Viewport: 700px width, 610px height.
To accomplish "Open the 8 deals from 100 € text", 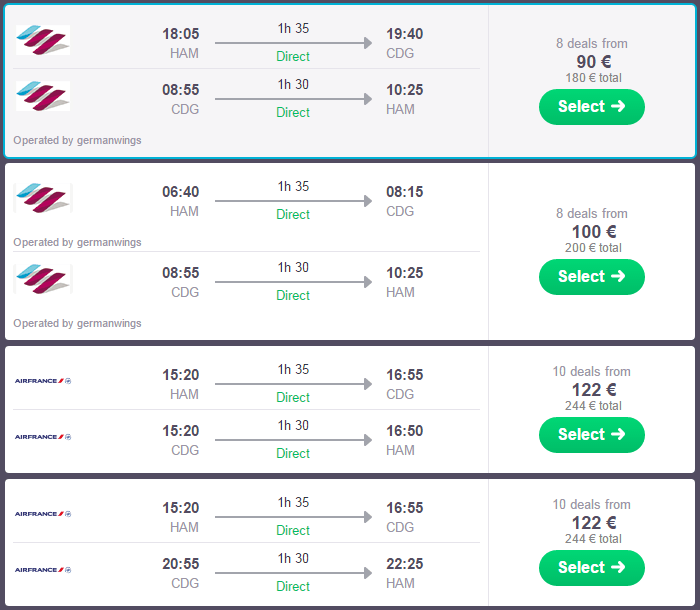I will (x=592, y=214).
